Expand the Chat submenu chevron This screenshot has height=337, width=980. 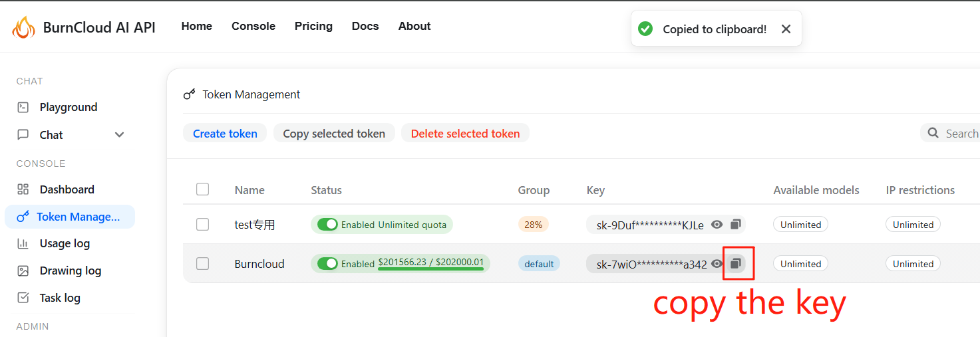click(120, 135)
